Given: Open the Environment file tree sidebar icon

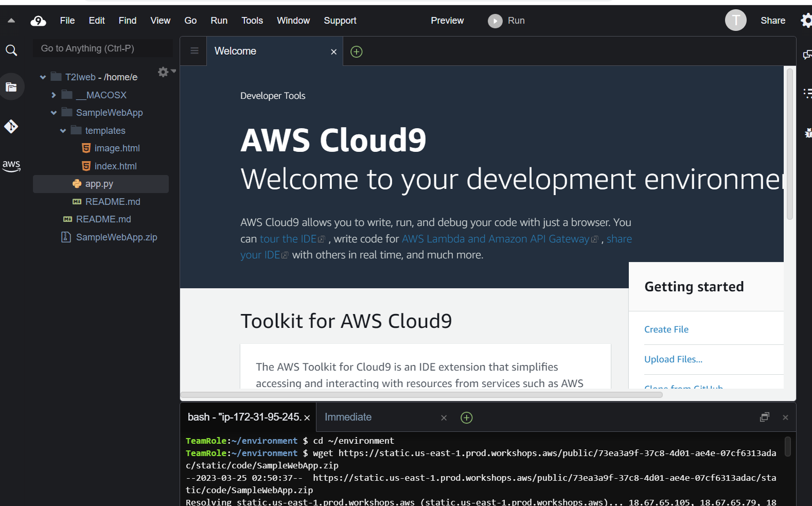Looking at the screenshot, I should 11,87.
